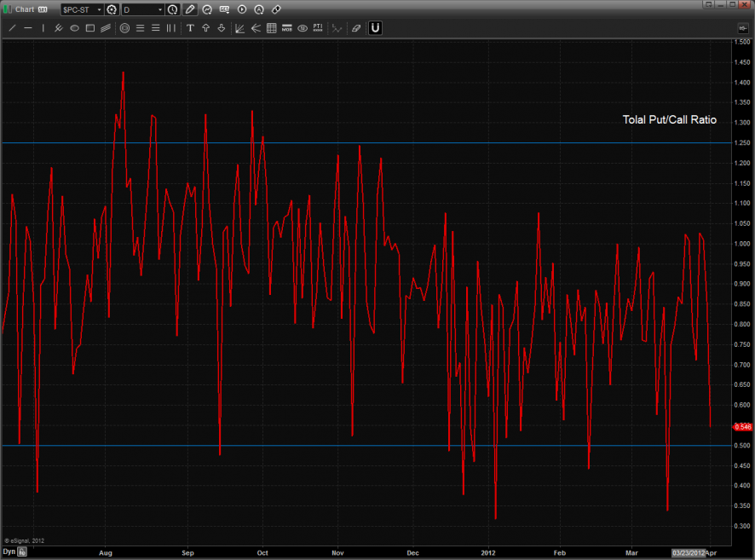Image resolution: width=755 pixels, height=560 pixels.
Task: Open the $PC-ST symbol dropdown
Action: point(98,9)
